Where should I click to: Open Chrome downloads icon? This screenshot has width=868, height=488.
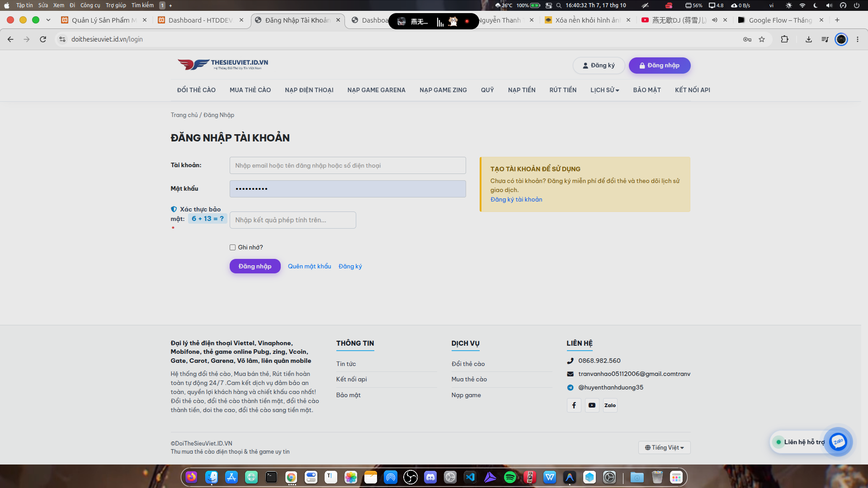808,39
